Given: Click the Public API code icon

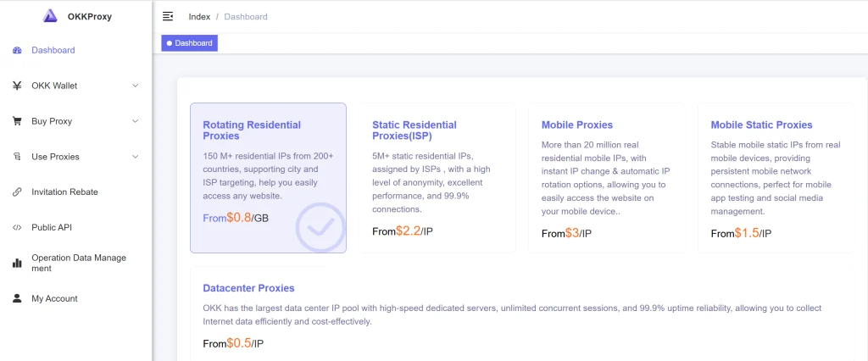Looking at the screenshot, I should tap(17, 228).
